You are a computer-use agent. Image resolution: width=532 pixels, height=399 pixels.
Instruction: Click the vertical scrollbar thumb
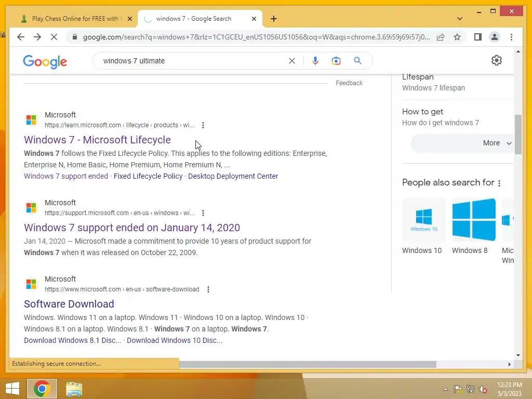pos(518,135)
